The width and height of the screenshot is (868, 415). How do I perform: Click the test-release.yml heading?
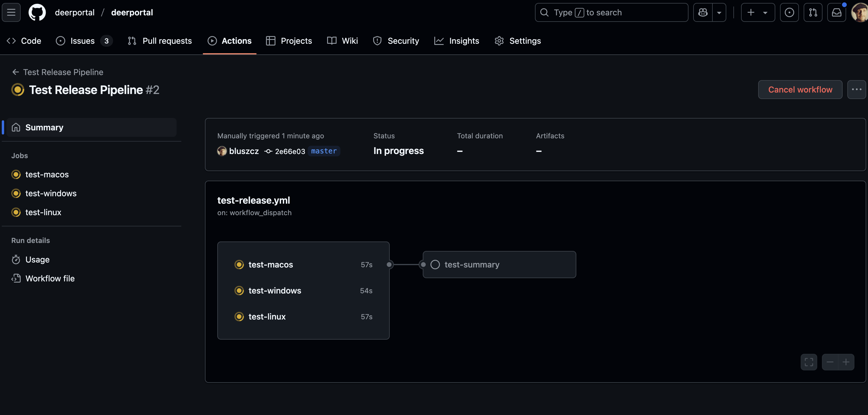253,200
